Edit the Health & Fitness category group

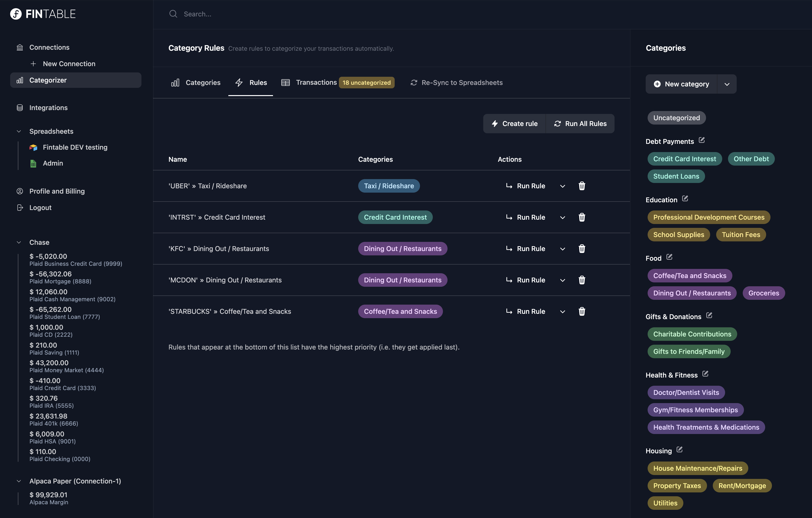click(x=705, y=374)
